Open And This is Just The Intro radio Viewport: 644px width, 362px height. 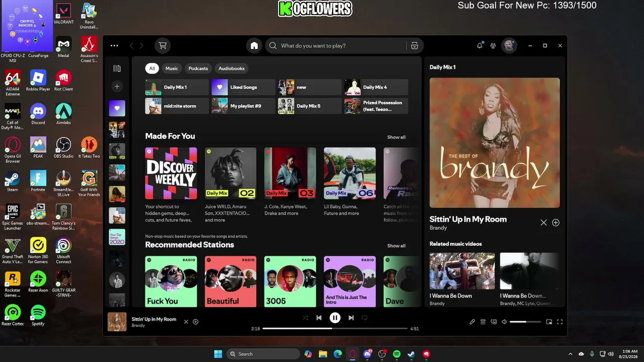[350, 281]
